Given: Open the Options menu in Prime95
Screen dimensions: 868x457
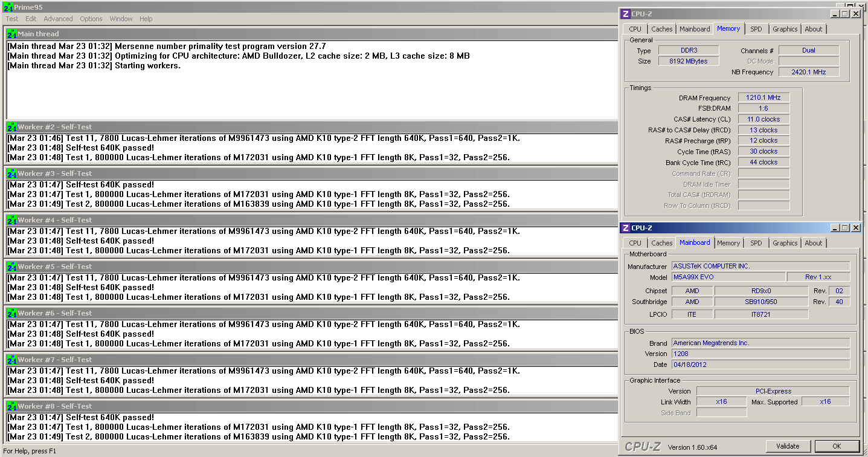Looking at the screenshot, I should tap(91, 19).
